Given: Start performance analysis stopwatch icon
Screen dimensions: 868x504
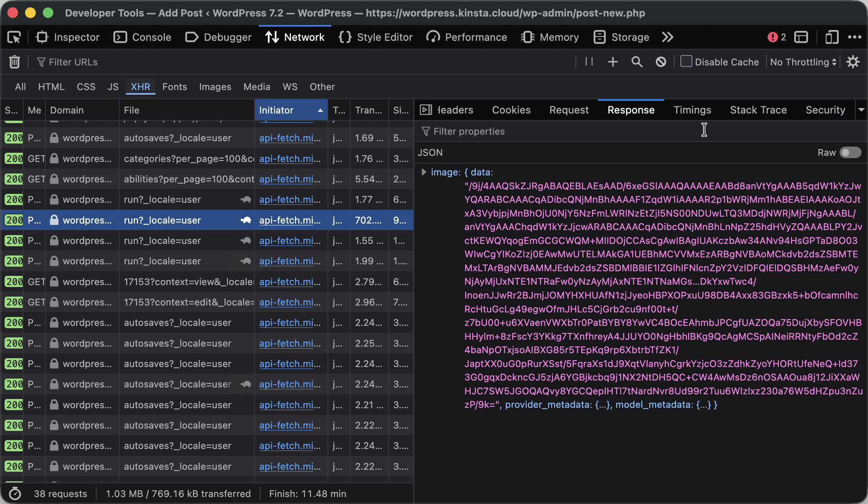Looking at the screenshot, I should [15, 494].
